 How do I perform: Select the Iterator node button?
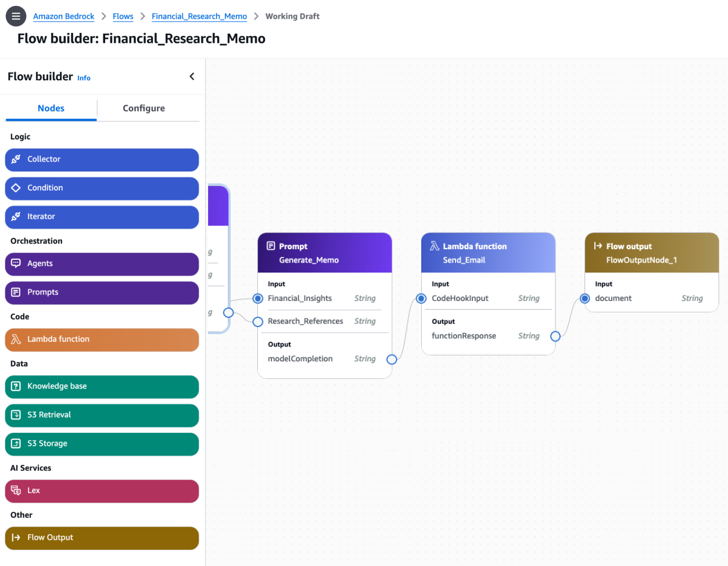click(102, 217)
